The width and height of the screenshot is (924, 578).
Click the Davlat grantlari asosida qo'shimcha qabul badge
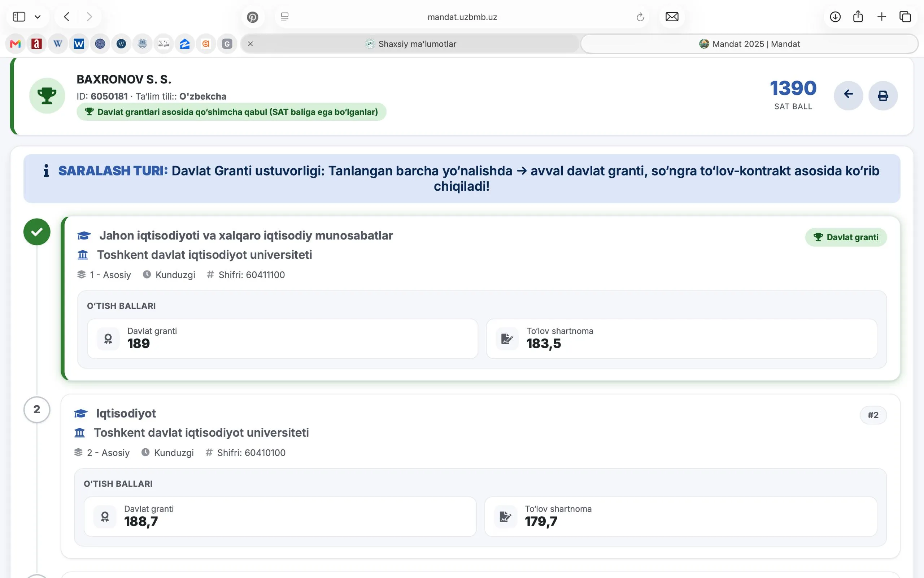231,112
